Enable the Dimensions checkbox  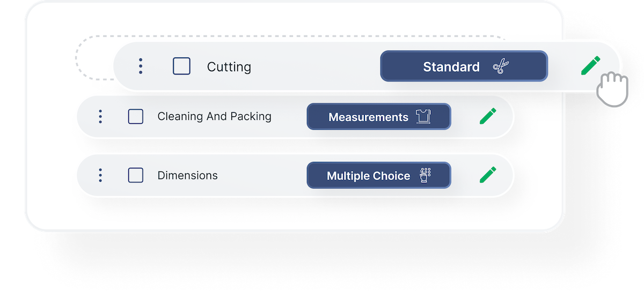click(x=136, y=175)
